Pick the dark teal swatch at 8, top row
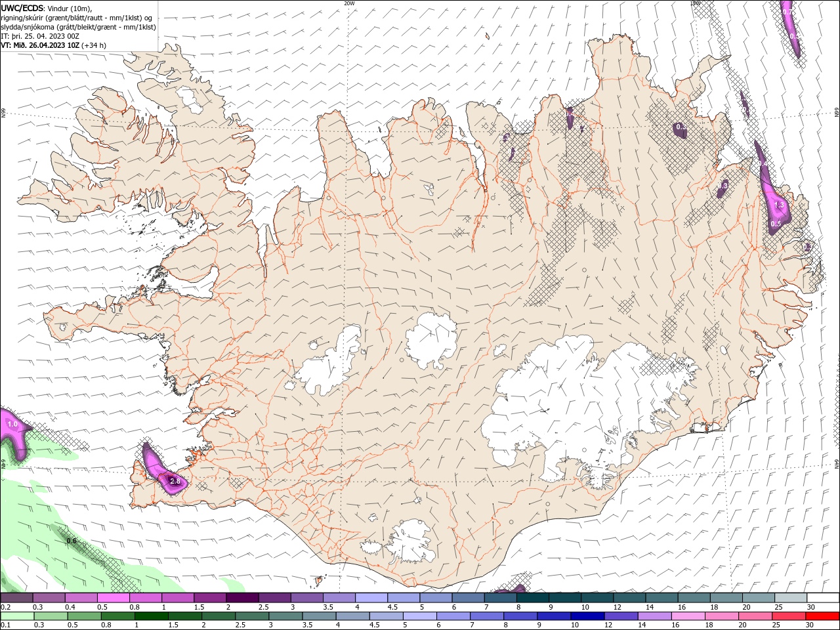 532,598
